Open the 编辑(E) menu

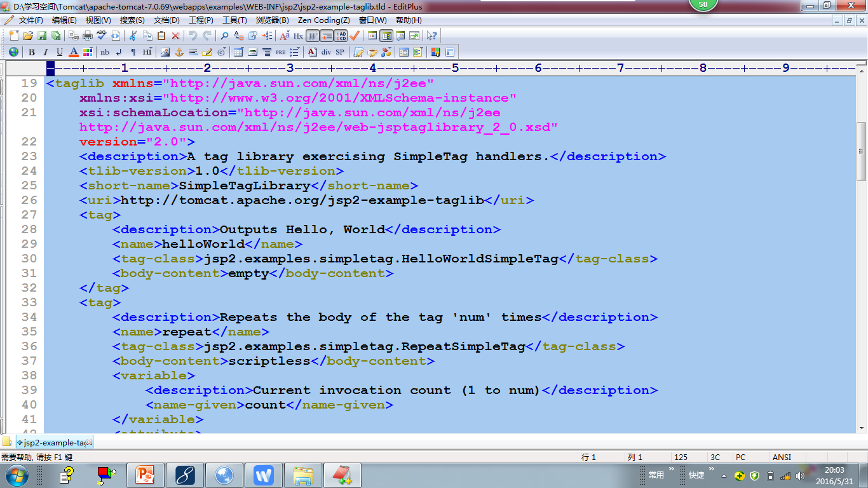pos(64,20)
